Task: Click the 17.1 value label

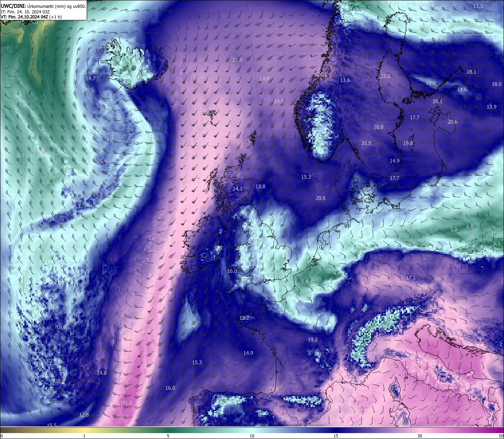Action: pos(411,278)
